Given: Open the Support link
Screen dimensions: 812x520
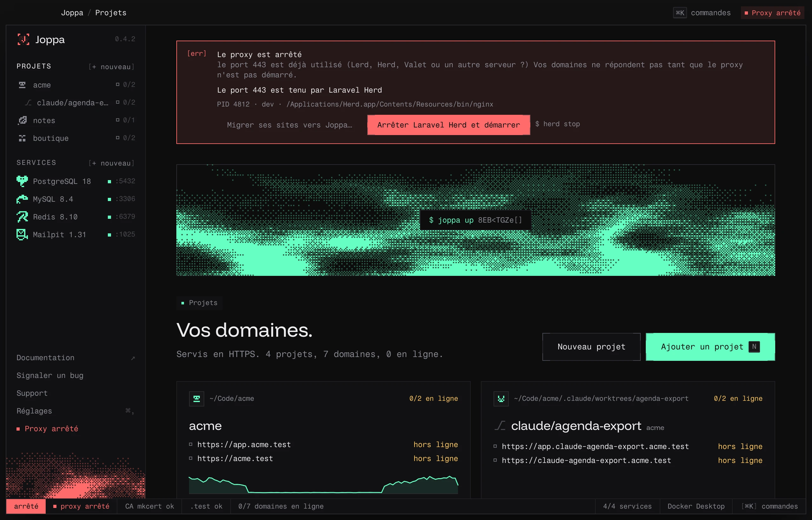Looking at the screenshot, I should [x=32, y=393].
